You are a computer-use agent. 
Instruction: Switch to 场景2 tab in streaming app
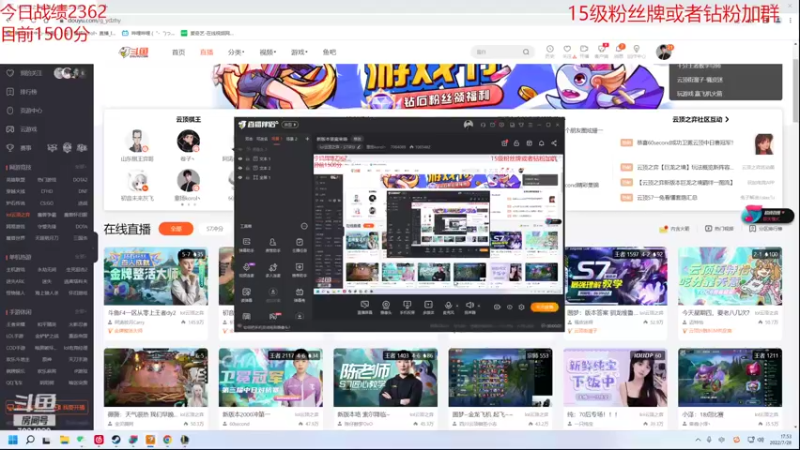click(x=292, y=139)
